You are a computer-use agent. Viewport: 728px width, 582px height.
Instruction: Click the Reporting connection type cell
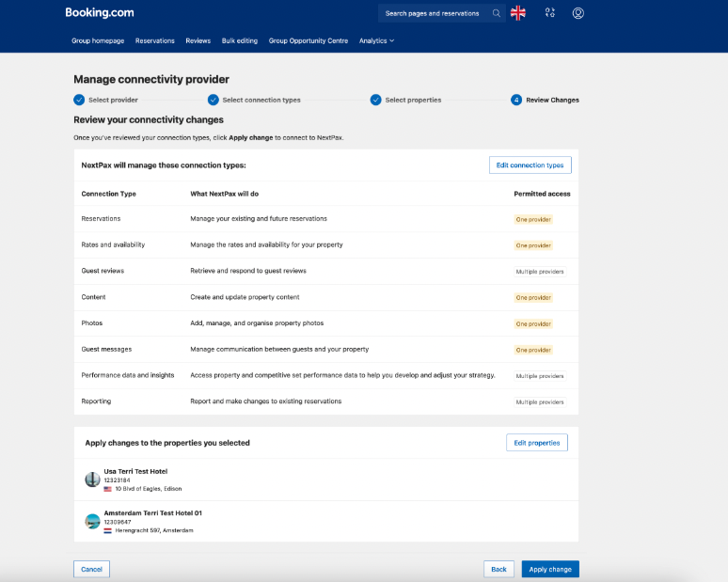click(x=96, y=401)
